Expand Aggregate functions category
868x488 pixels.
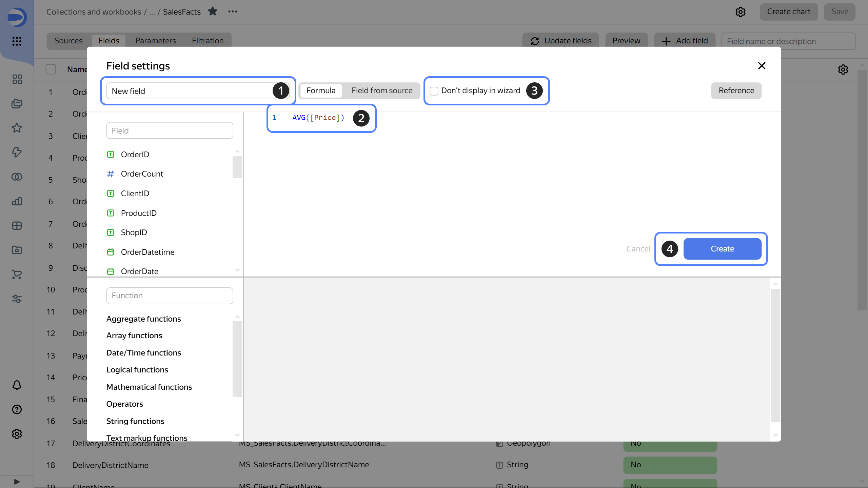click(143, 319)
